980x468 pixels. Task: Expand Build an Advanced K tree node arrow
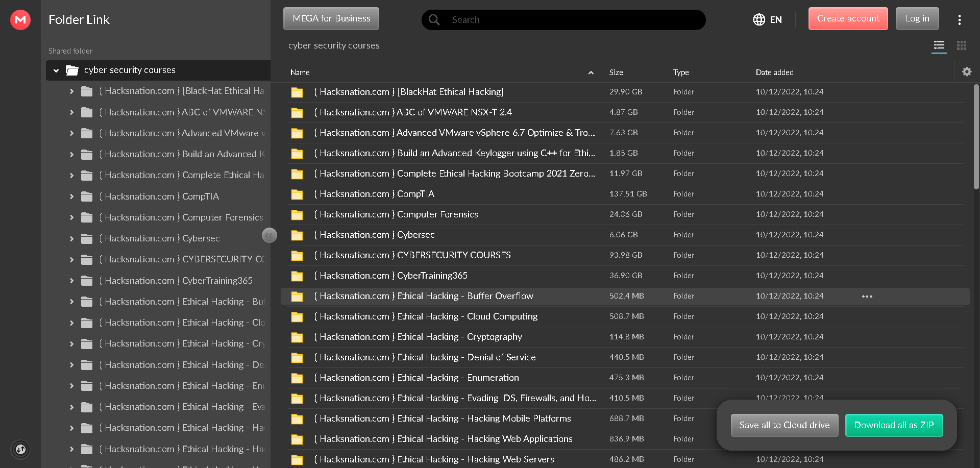[x=71, y=155]
